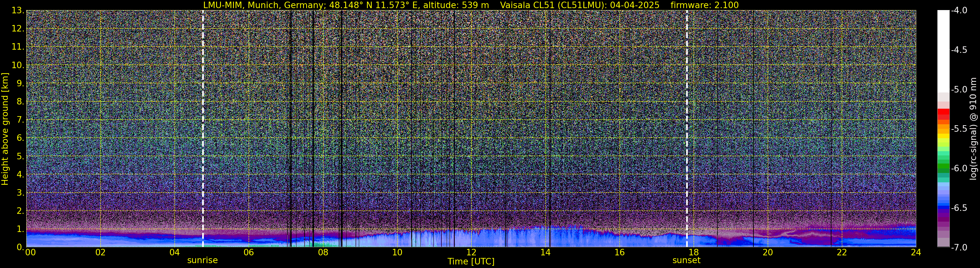Click the time axis tick '20'
Screen dimensions: 980x268
768,252
